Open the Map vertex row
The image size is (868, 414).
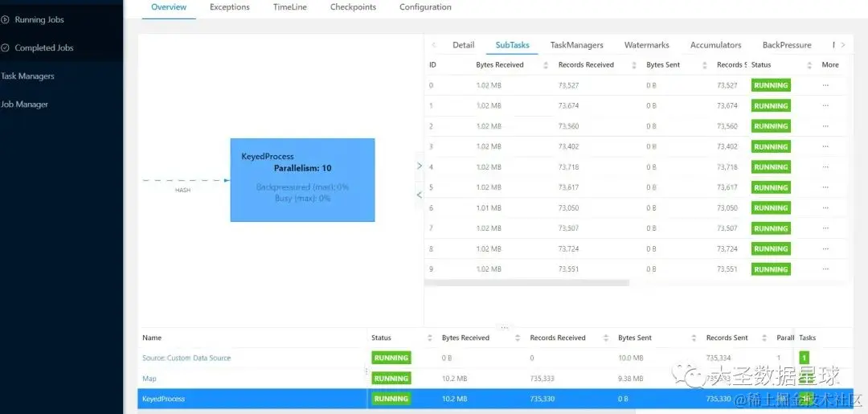149,379
